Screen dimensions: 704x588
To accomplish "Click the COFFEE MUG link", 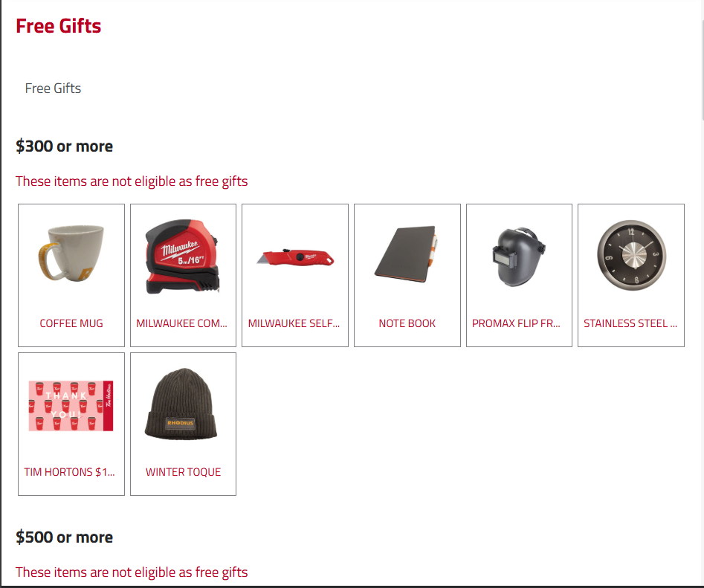I will coord(71,323).
